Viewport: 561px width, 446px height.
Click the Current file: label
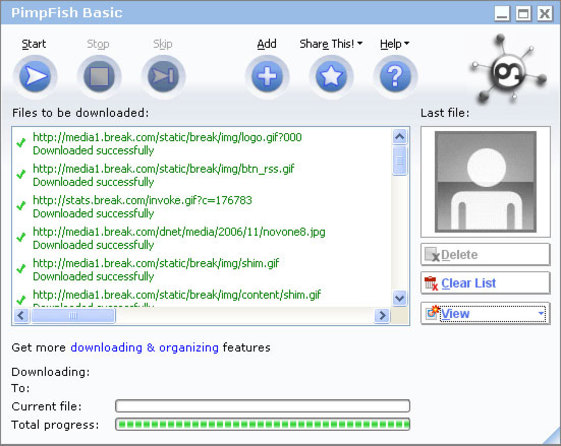tap(47, 407)
